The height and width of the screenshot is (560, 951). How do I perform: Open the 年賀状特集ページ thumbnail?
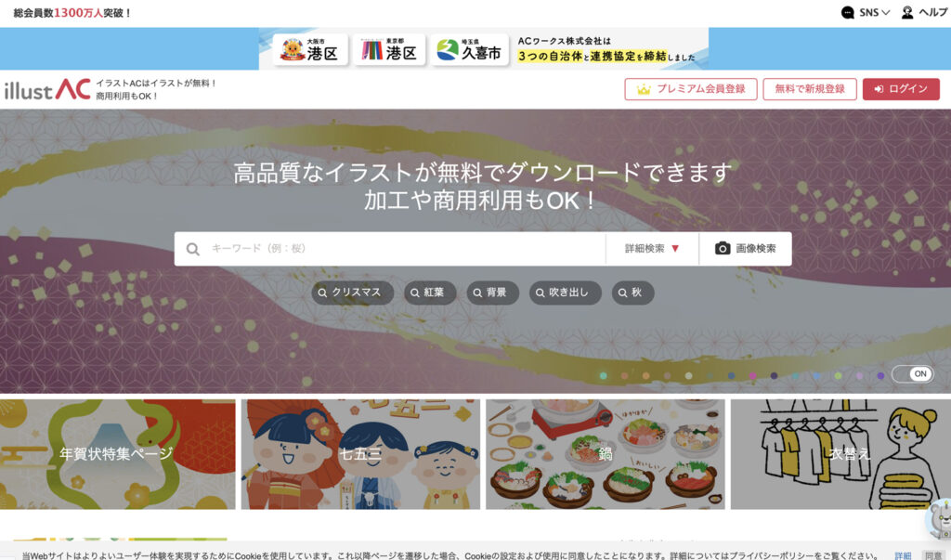point(117,454)
